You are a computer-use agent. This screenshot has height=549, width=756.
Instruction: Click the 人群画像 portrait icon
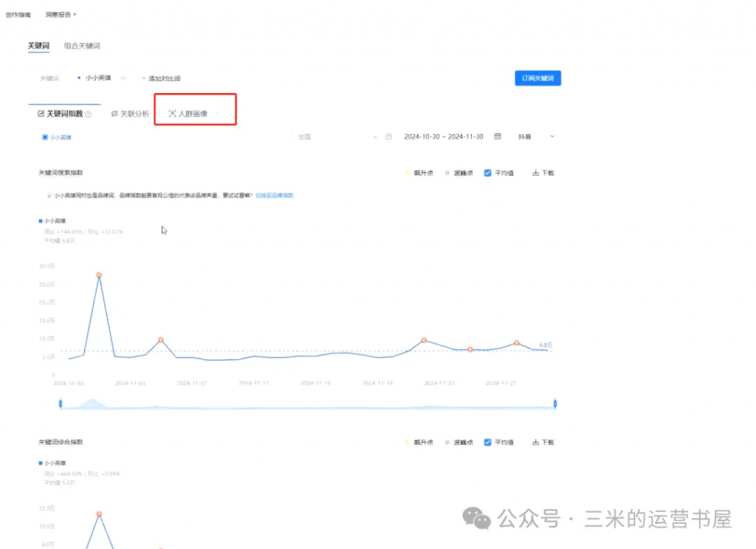point(172,114)
